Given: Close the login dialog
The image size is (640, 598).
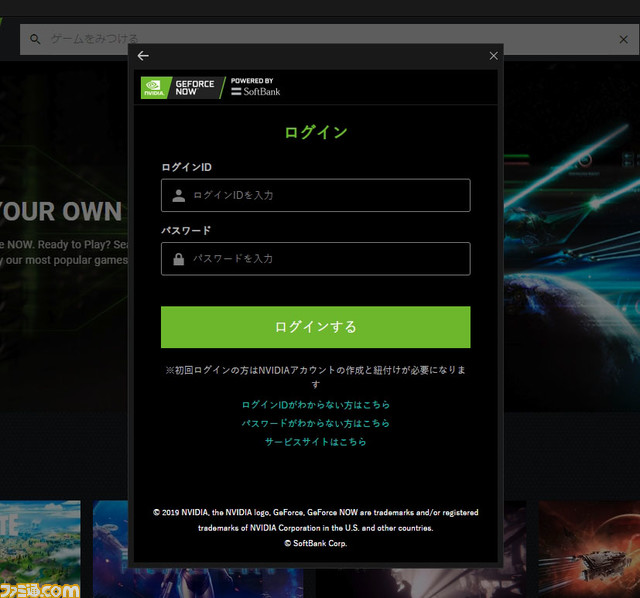Looking at the screenshot, I should (x=493, y=56).
